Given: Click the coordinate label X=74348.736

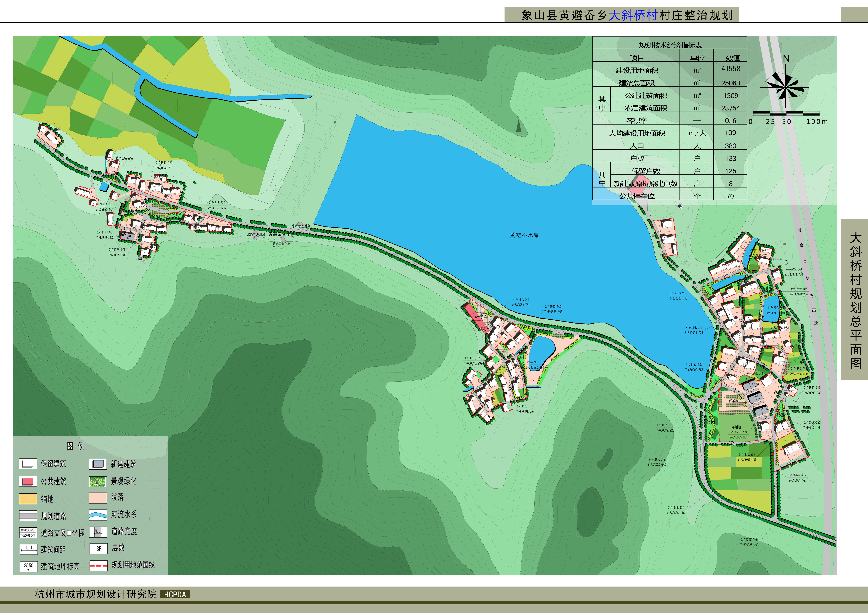Looking at the screenshot, I should tap(749, 540).
